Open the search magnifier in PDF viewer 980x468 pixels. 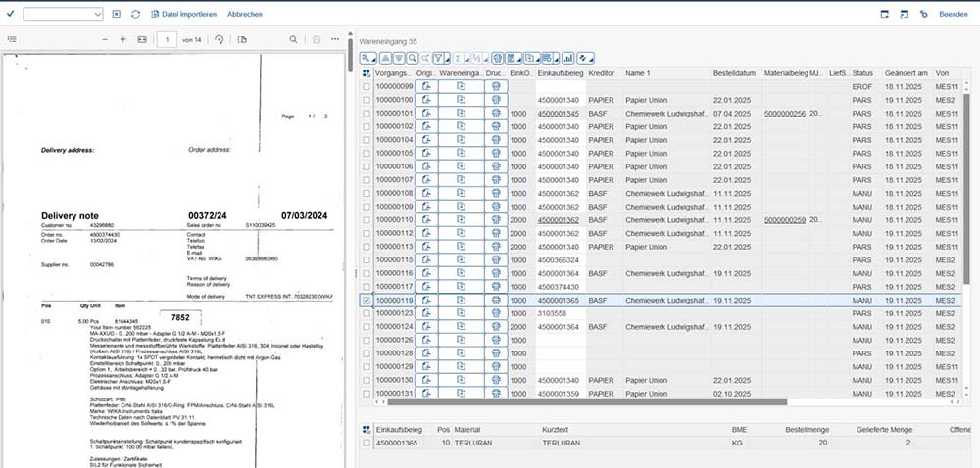pyautogui.click(x=293, y=39)
